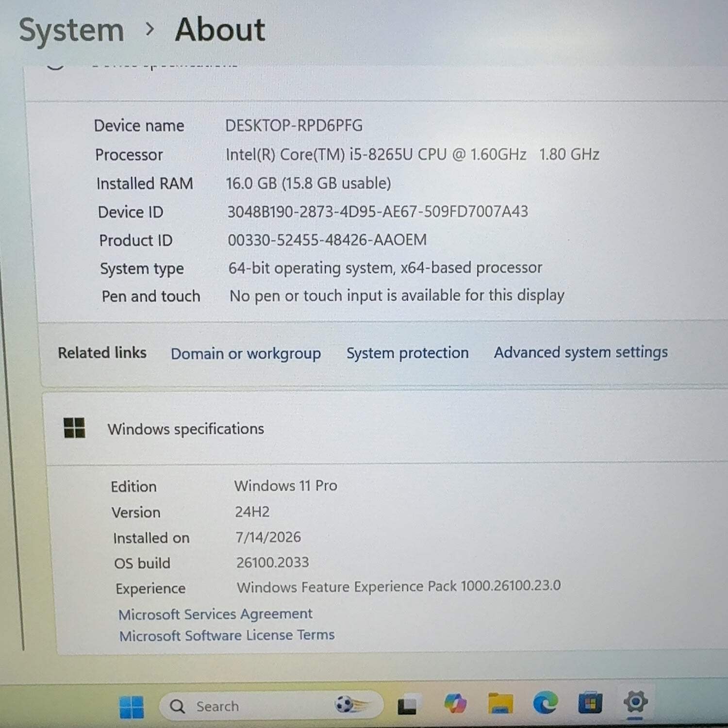Open Advanced system settings link
728x728 pixels.
click(580, 352)
